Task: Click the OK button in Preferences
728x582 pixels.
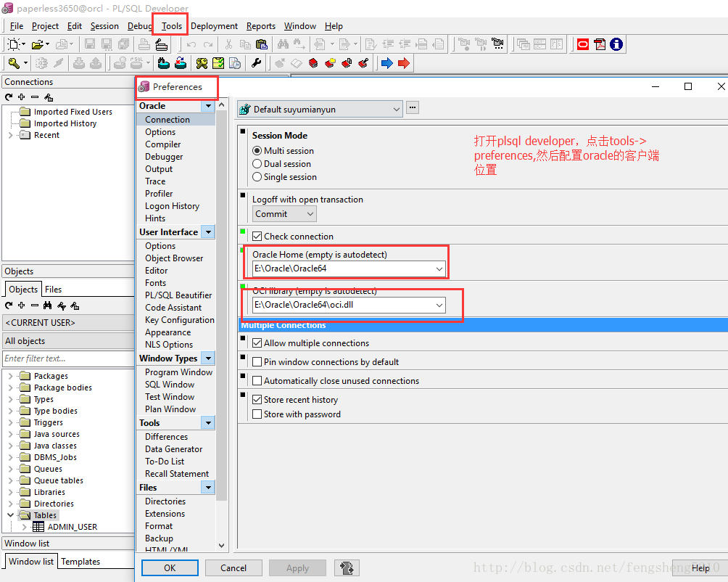Action: (170, 567)
